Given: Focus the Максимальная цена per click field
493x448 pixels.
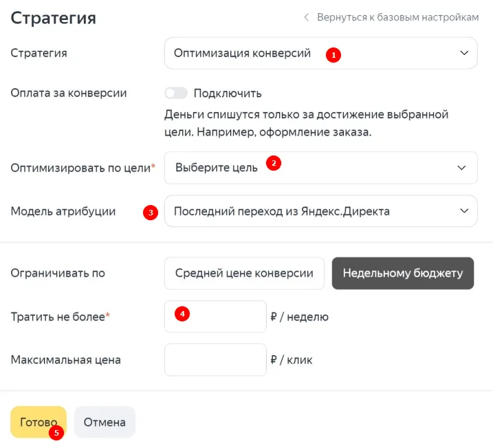Looking at the screenshot, I should click(x=215, y=360).
